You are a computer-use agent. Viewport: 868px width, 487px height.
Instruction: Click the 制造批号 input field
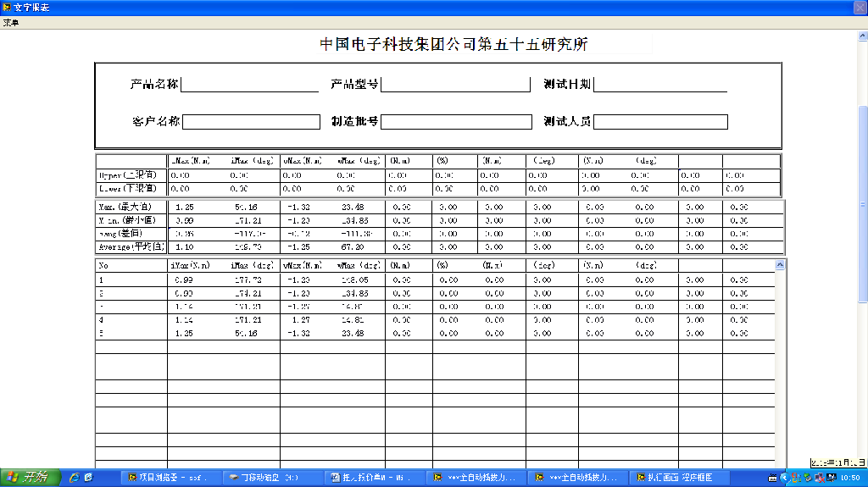tap(456, 122)
